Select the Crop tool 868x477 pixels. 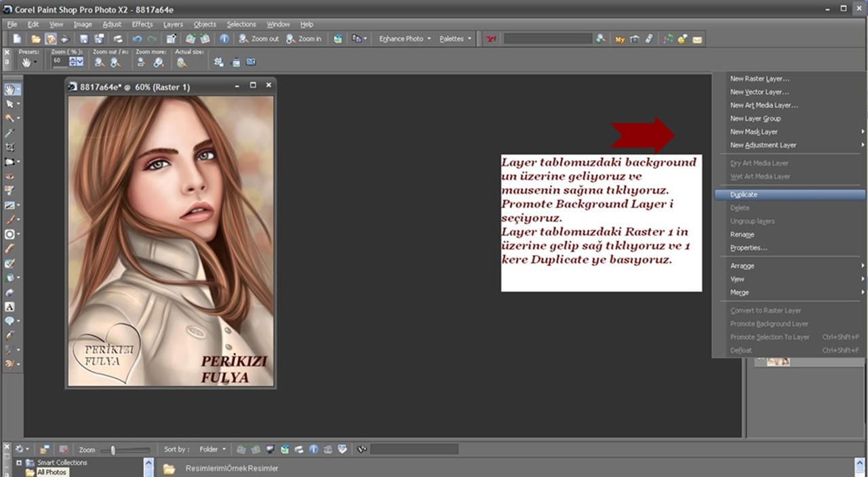coord(10,147)
